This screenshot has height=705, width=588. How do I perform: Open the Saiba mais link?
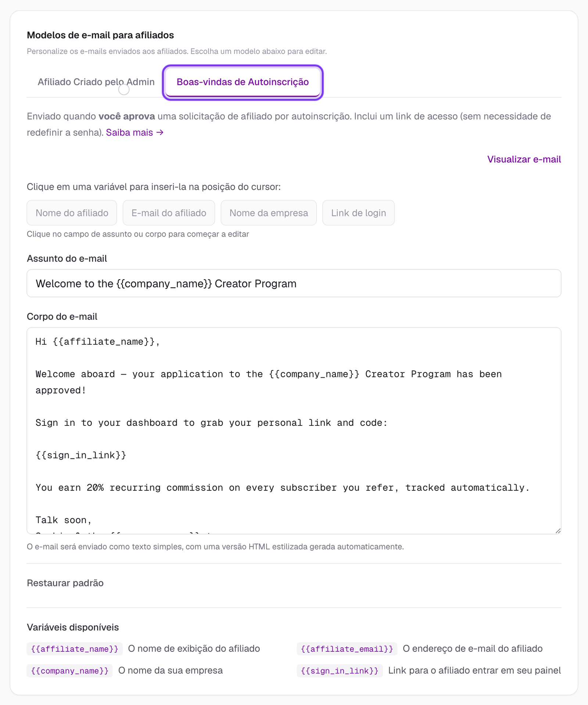[x=135, y=133]
